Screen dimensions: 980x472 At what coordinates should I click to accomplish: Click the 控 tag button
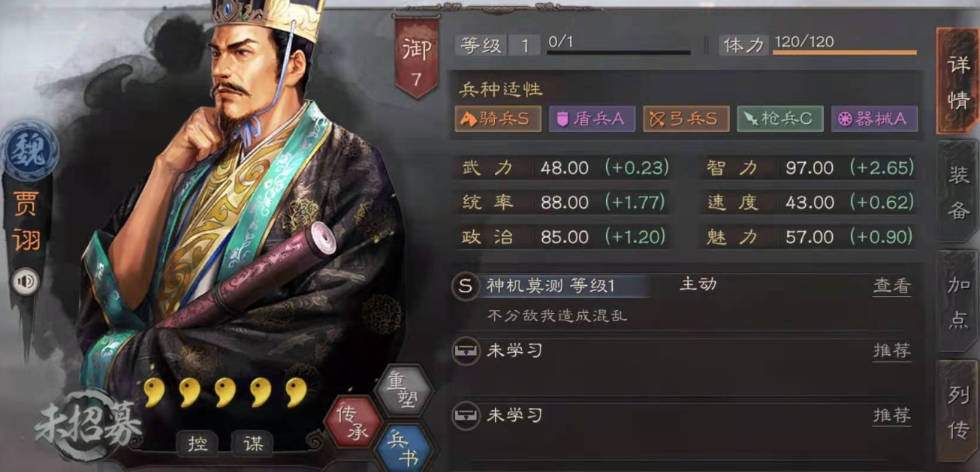point(198,443)
